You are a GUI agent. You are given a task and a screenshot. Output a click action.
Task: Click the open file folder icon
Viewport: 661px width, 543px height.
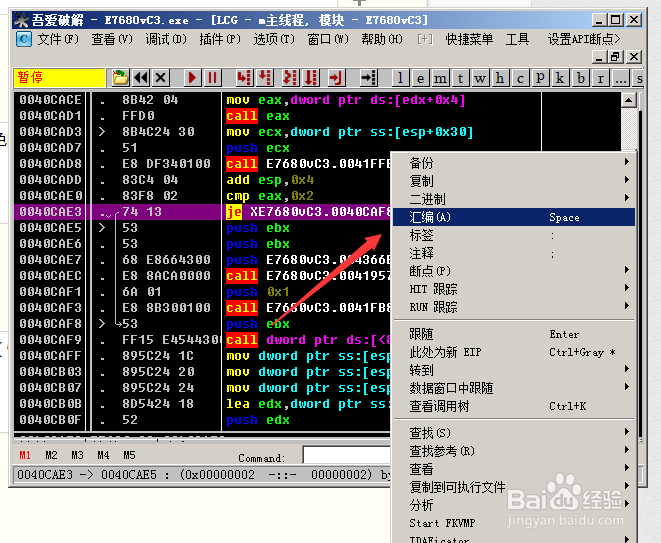[x=120, y=78]
